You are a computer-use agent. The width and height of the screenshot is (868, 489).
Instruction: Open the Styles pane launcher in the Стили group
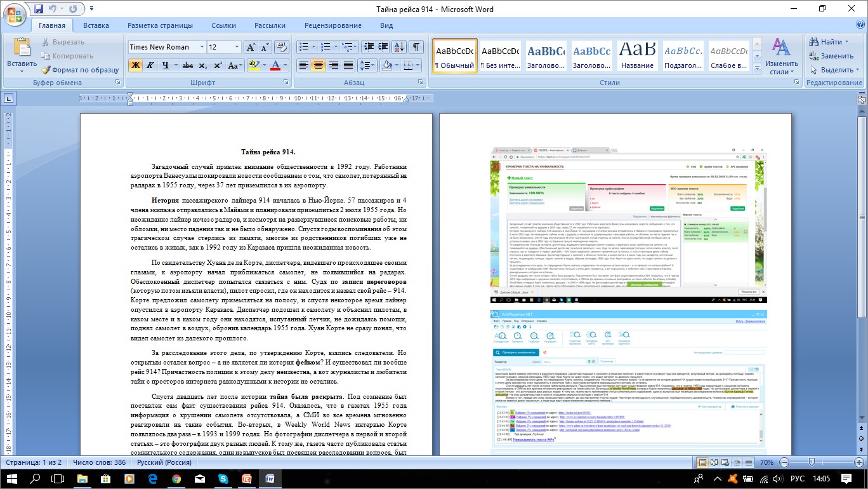(x=796, y=83)
